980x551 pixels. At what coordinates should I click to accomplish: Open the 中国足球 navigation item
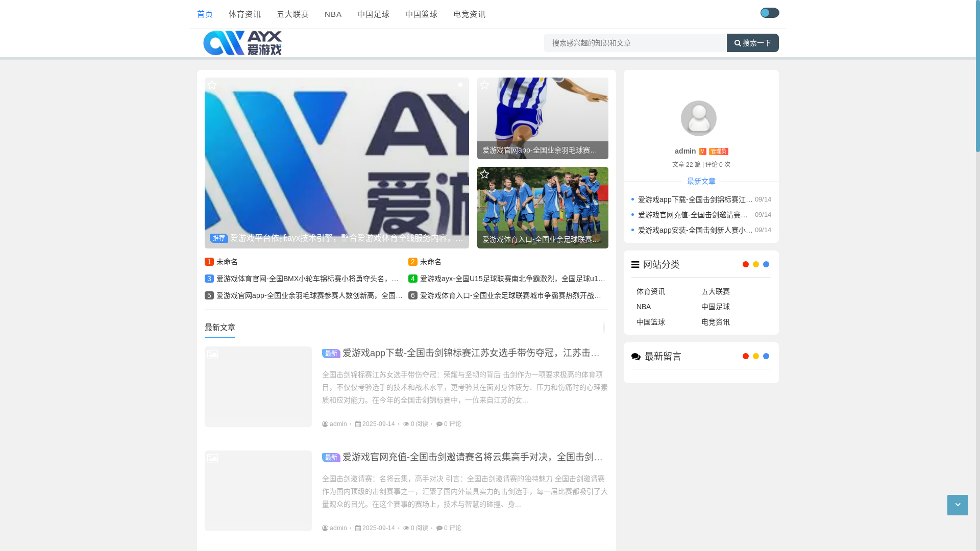pyautogui.click(x=374, y=14)
